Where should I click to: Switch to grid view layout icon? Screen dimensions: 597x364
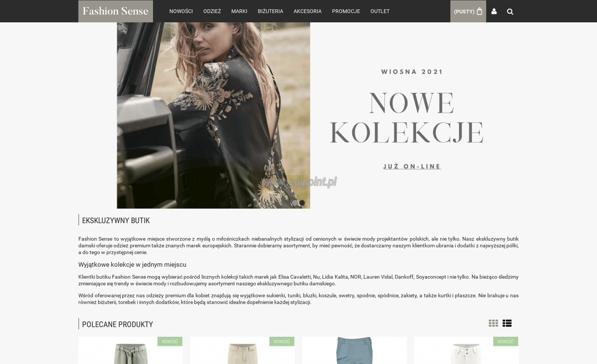pyautogui.click(x=493, y=323)
